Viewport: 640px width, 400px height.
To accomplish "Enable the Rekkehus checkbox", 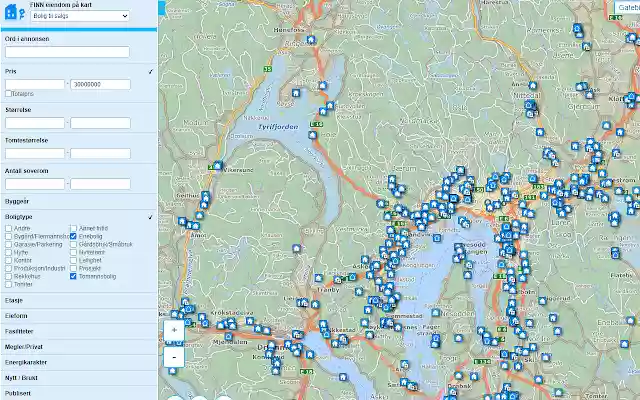I will click(8, 276).
